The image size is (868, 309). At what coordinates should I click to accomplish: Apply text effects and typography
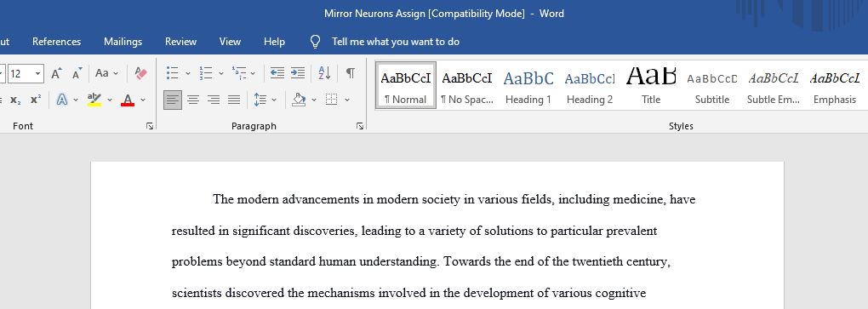tap(62, 100)
